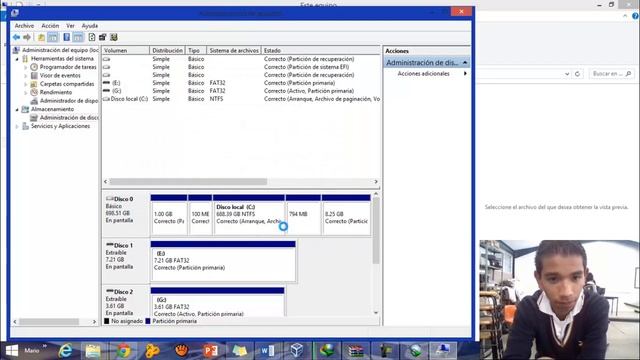Select Administrador de dispositivos in tree

(69, 101)
